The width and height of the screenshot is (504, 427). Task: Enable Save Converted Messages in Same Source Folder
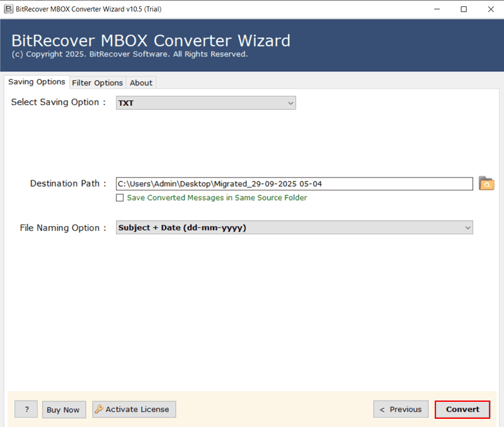120,198
